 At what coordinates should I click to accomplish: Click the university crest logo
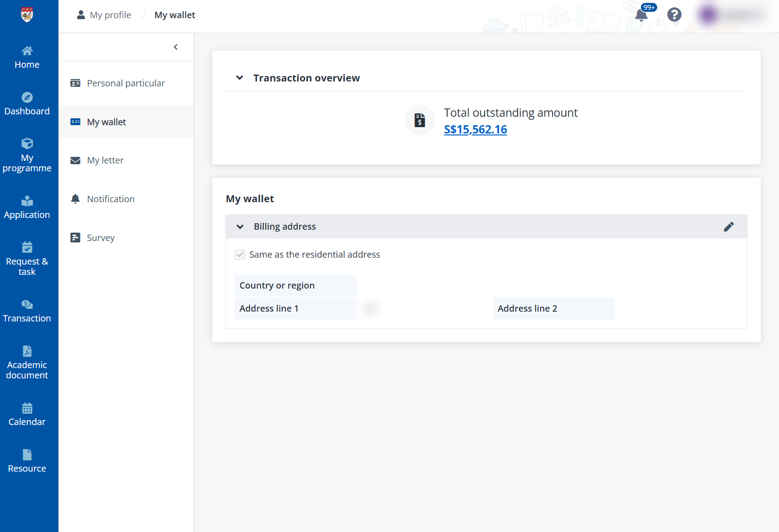coord(27,15)
